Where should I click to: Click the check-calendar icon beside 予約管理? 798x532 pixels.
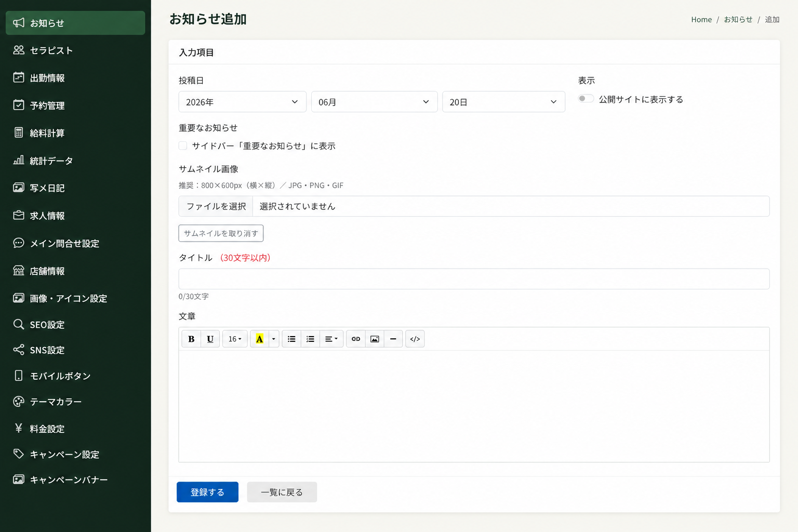[19, 105]
